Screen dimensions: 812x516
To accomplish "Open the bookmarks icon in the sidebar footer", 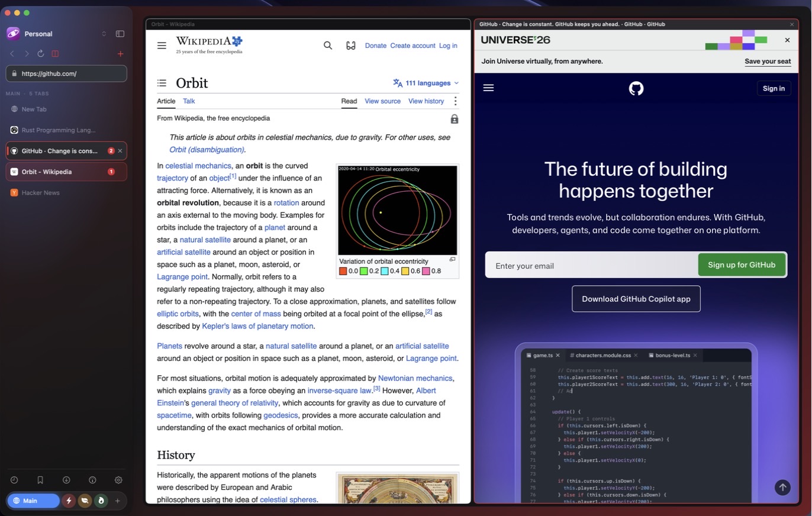I will tap(40, 480).
